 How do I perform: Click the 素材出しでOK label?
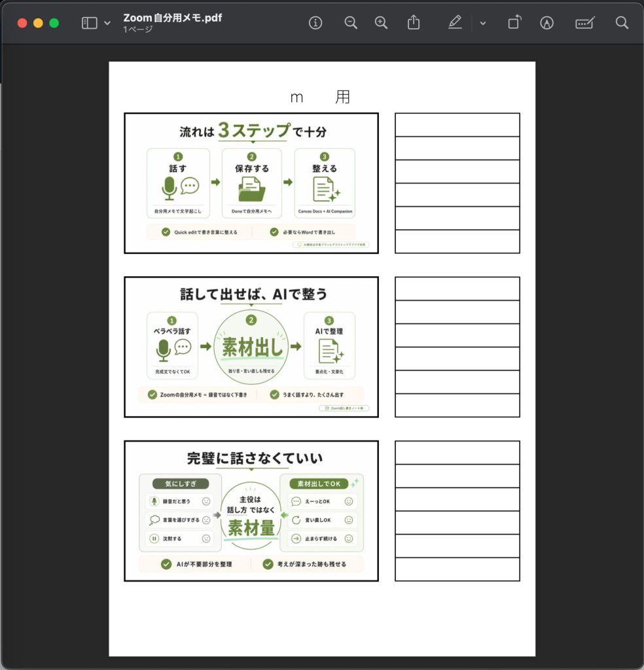(319, 484)
